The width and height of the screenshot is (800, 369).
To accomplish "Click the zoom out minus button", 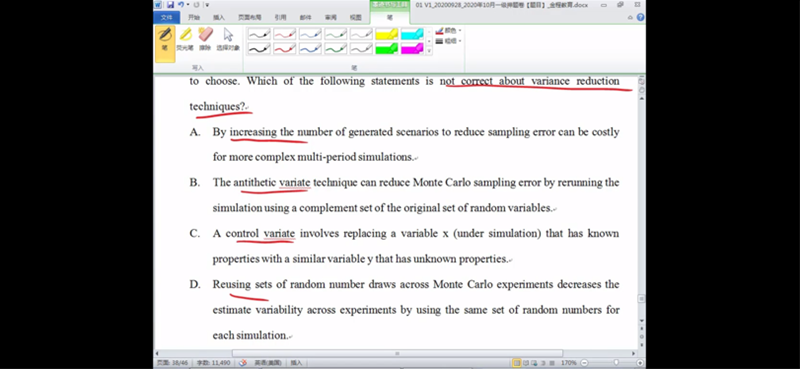I will tap(585, 363).
